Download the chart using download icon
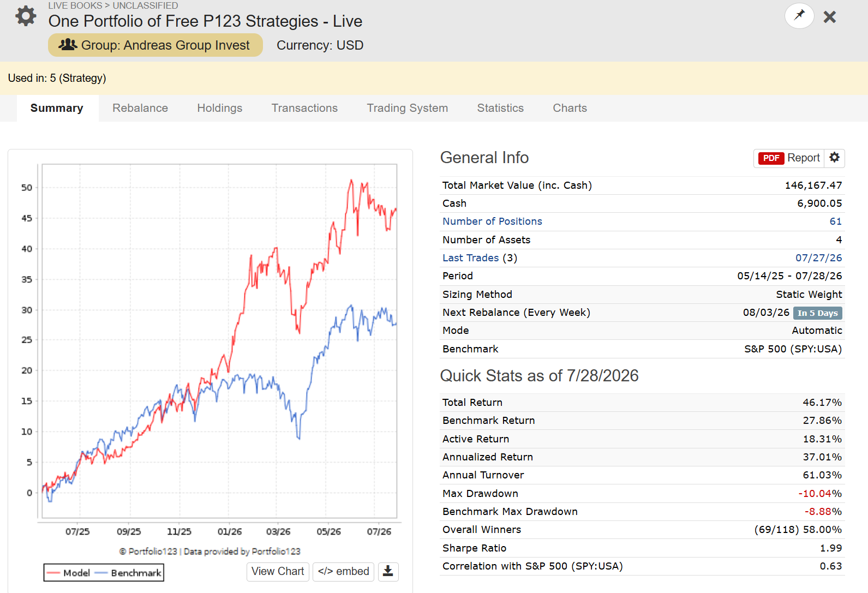 tap(388, 571)
